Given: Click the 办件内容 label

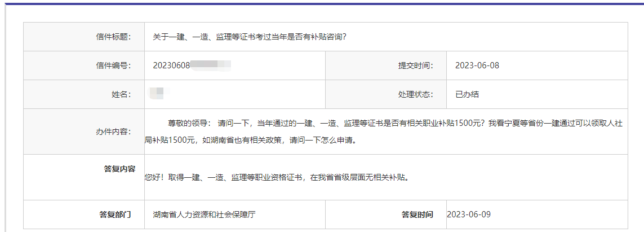Looking at the screenshot, I should (x=113, y=132).
